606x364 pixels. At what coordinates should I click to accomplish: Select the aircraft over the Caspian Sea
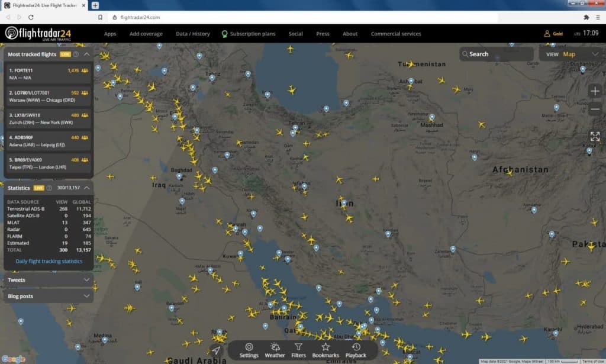(x=292, y=91)
